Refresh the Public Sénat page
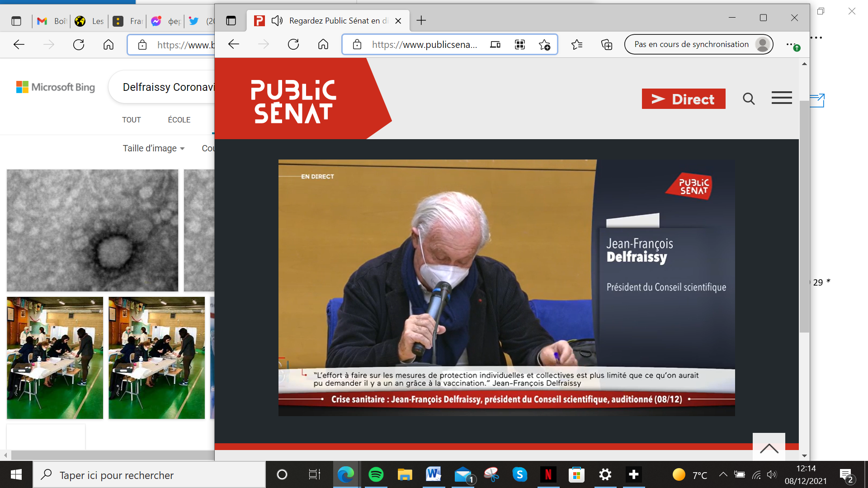Image resolution: width=868 pixels, height=488 pixels. point(293,44)
